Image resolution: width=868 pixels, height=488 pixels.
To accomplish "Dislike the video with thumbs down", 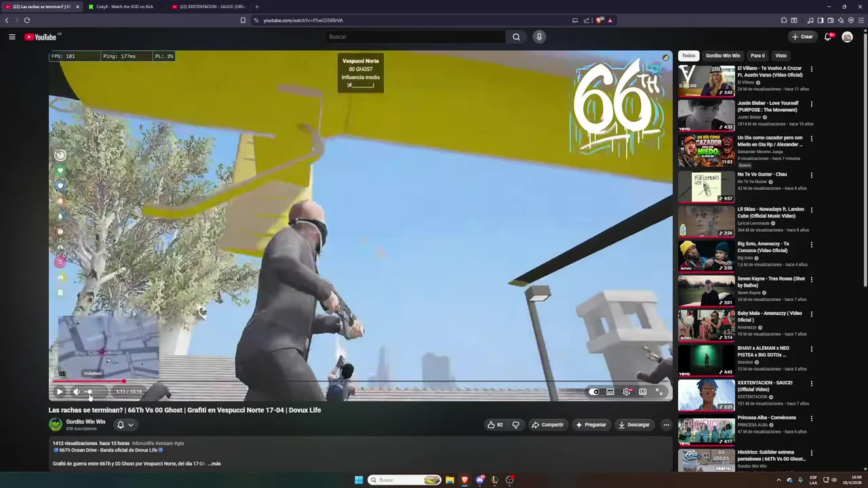I will coord(515,425).
